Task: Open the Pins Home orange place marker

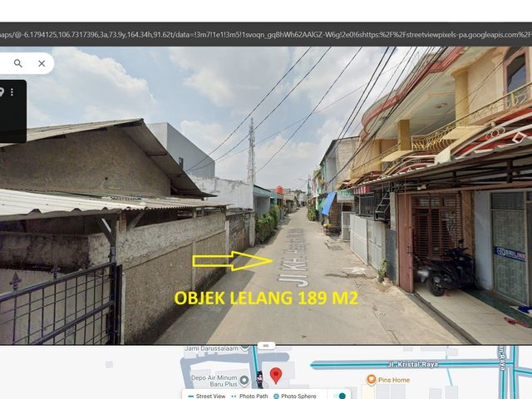Action: [x=372, y=380]
